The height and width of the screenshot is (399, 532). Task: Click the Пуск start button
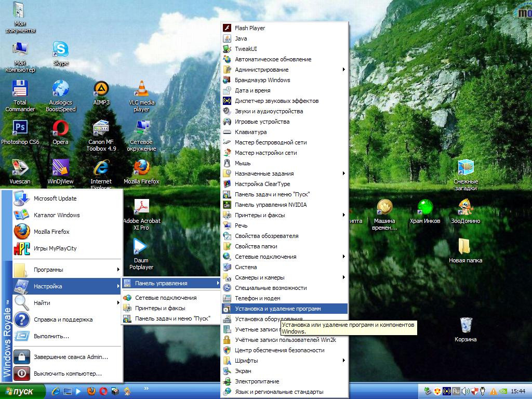[23, 391]
